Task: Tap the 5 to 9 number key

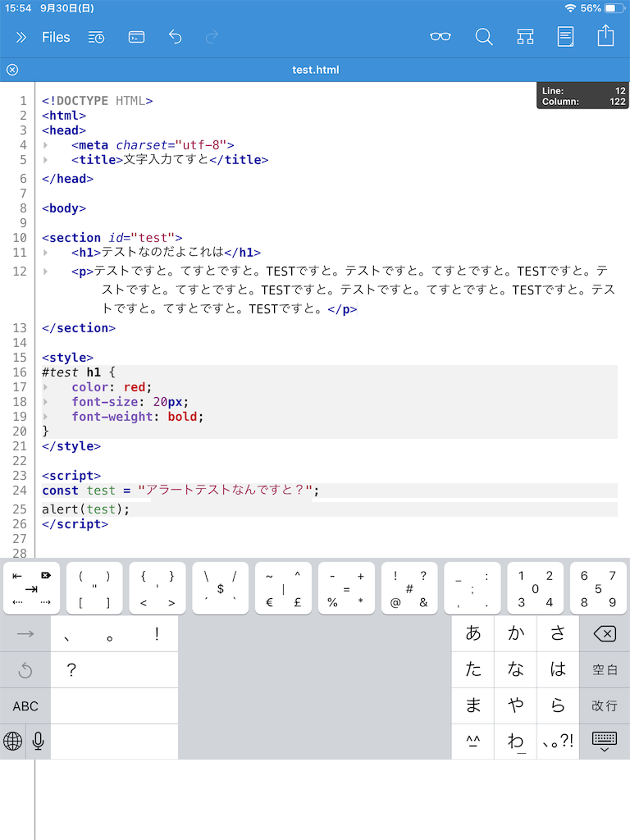Action: pyautogui.click(x=598, y=588)
